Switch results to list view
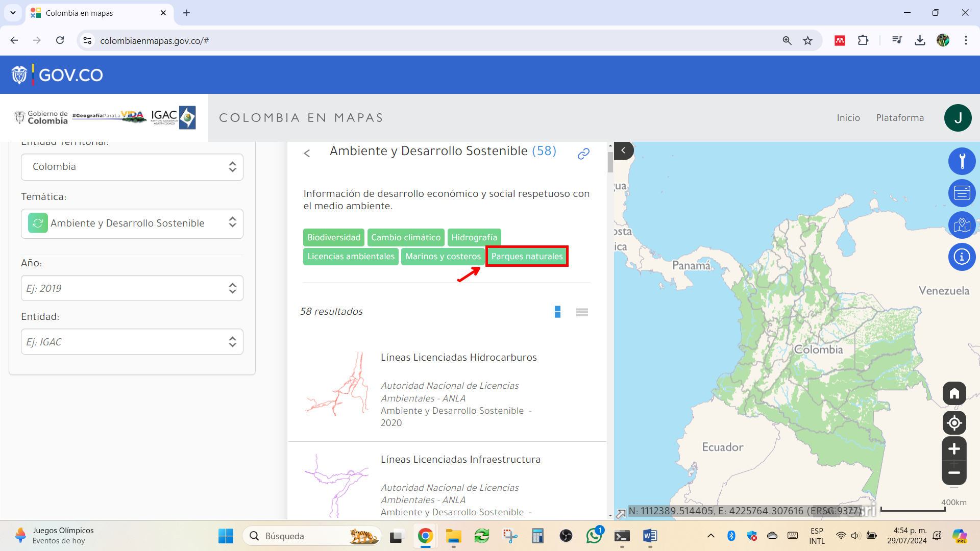Image resolution: width=980 pixels, height=551 pixels. [x=582, y=312]
